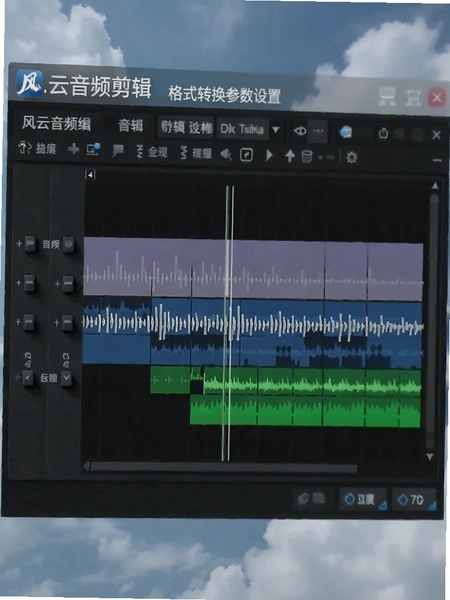Open the Dk TaMa dropdown arrow
Viewport: 450px width, 600px height.
click(275, 130)
